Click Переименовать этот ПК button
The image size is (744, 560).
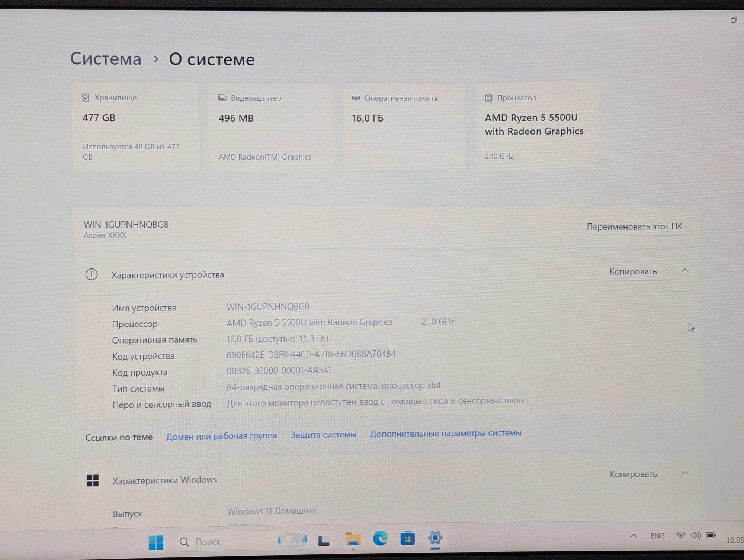coord(635,226)
